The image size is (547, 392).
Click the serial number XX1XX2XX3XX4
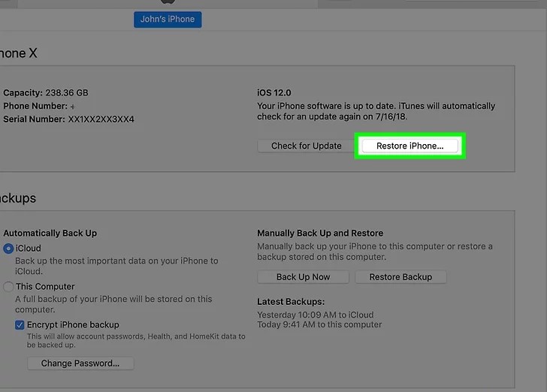(101, 119)
